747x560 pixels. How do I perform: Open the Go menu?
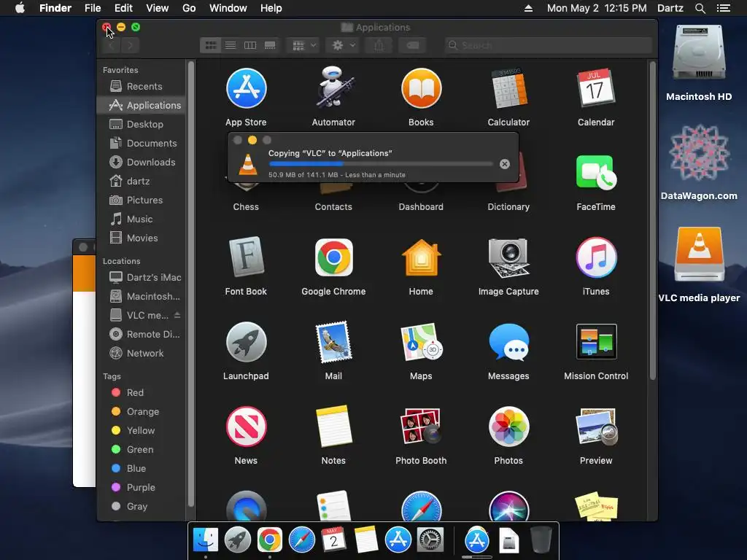tap(189, 8)
